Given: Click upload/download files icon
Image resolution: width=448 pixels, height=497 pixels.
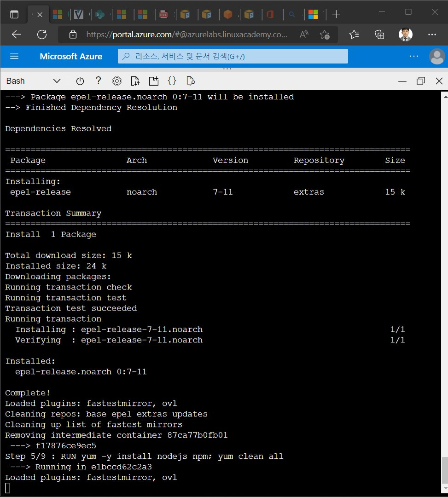Looking at the screenshot, I should coord(135,81).
